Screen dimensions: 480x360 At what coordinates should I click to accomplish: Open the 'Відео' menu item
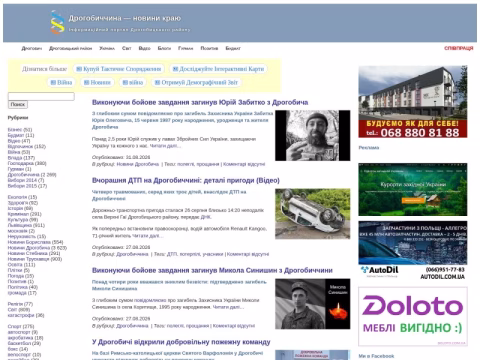tap(144, 48)
